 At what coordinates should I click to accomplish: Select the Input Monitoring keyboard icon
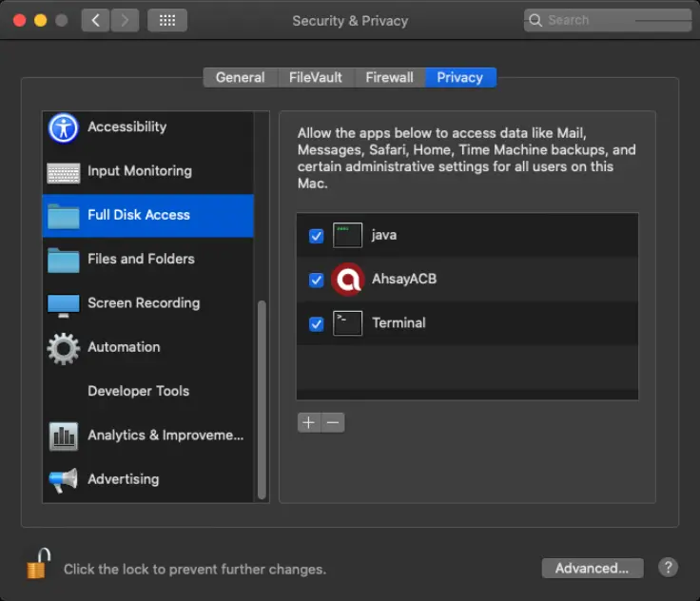64,172
